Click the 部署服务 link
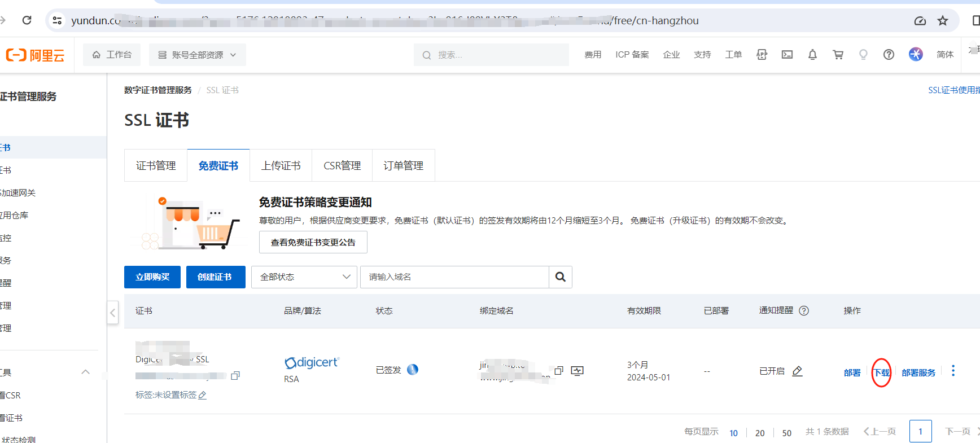 click(918, 372)
